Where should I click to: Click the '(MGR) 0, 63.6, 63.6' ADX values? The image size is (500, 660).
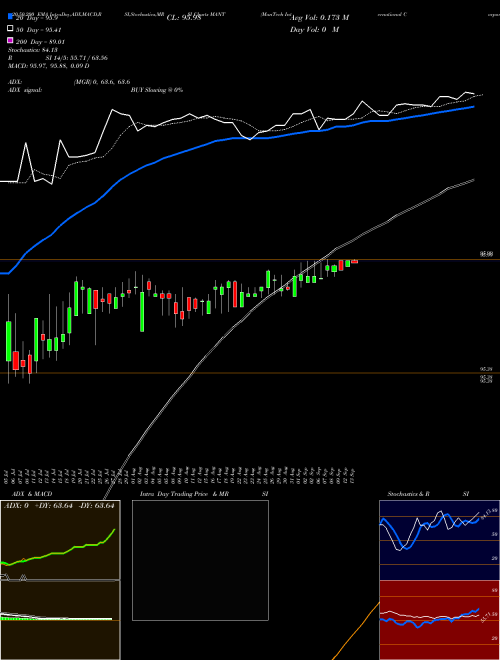102,82
